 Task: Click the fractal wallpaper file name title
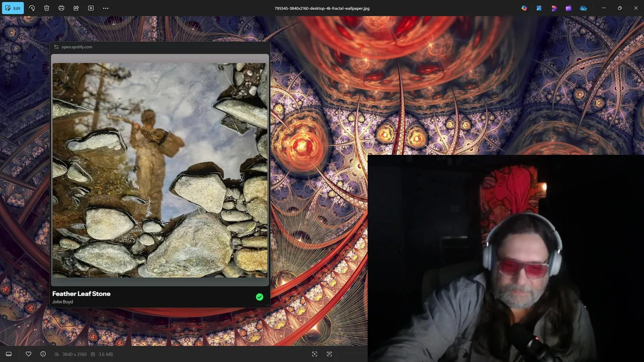[x=322, y=8]
